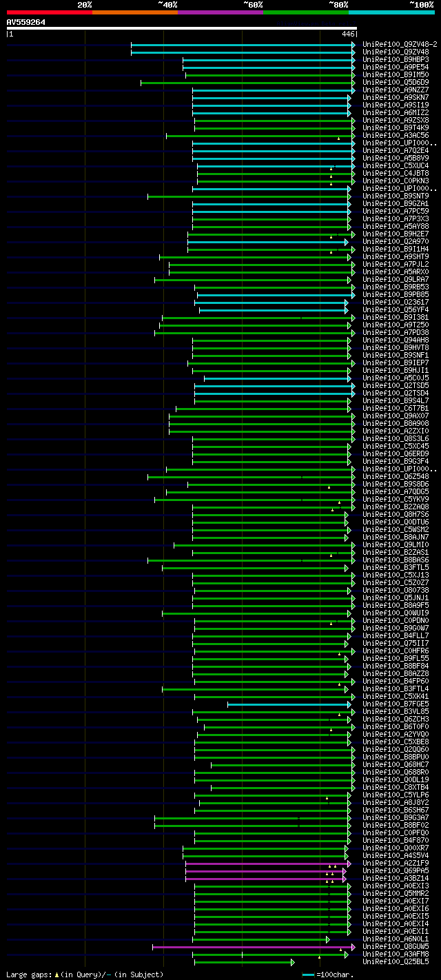Screen dimensions: 441x980
Task: Click the cyan alignment bar for B7FGE5
Action: [x=289, y=704]
